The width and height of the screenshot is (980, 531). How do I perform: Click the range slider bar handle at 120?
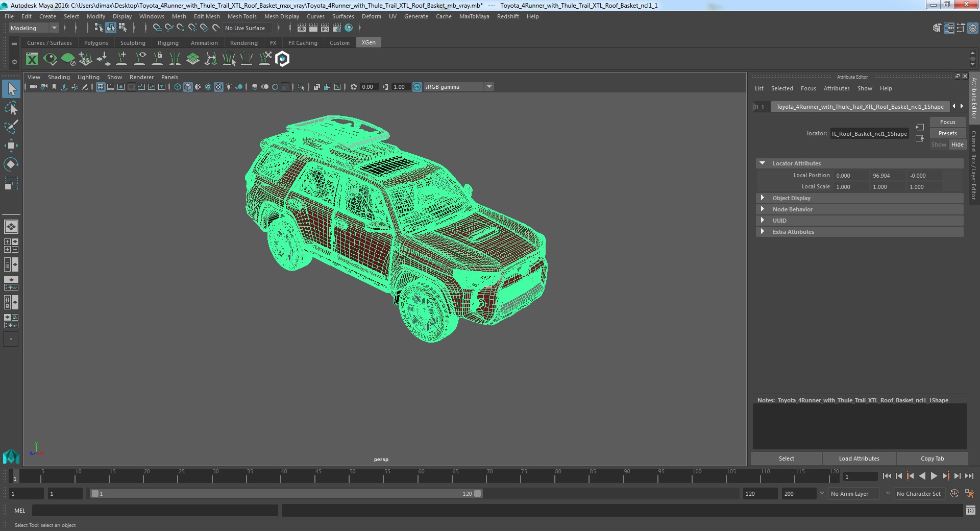[477, 494]
